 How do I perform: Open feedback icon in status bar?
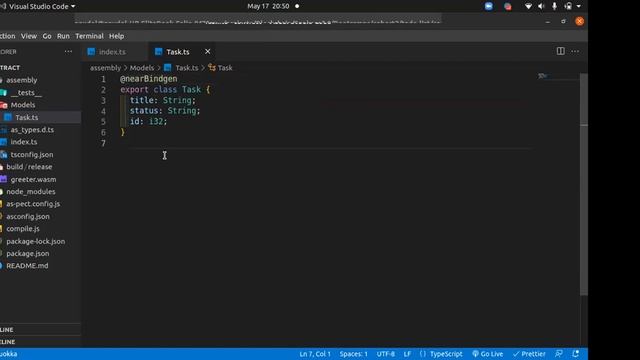559,354
